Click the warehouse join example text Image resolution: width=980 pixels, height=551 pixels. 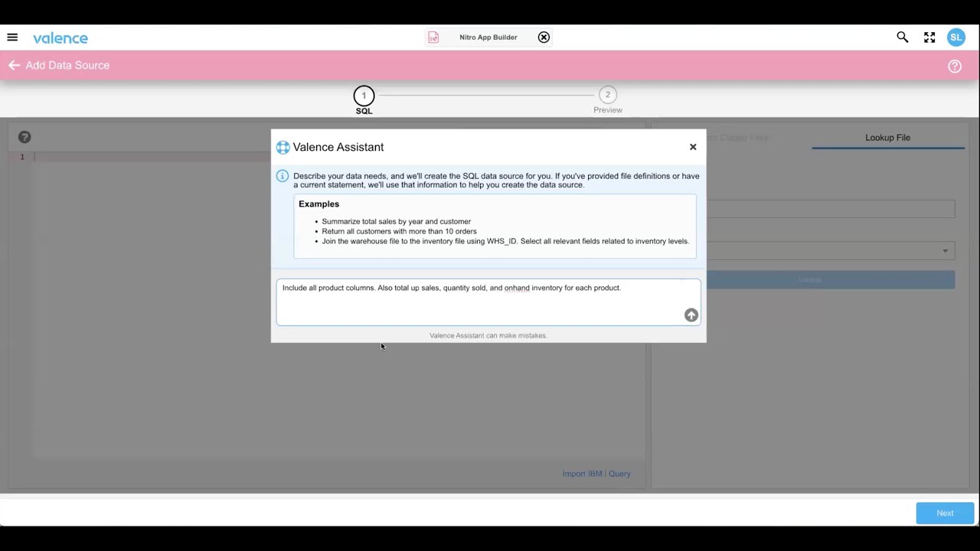(505, 241)
